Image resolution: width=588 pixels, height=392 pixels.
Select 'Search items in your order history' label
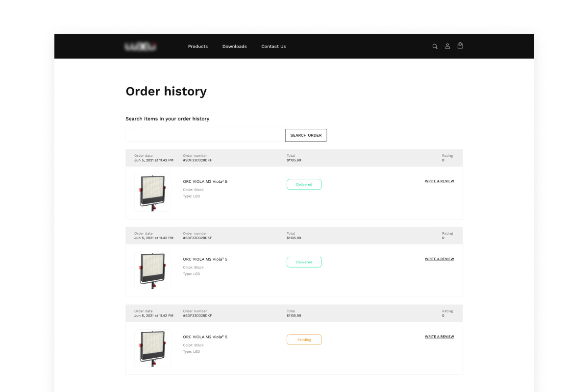[x=168, y=119]
